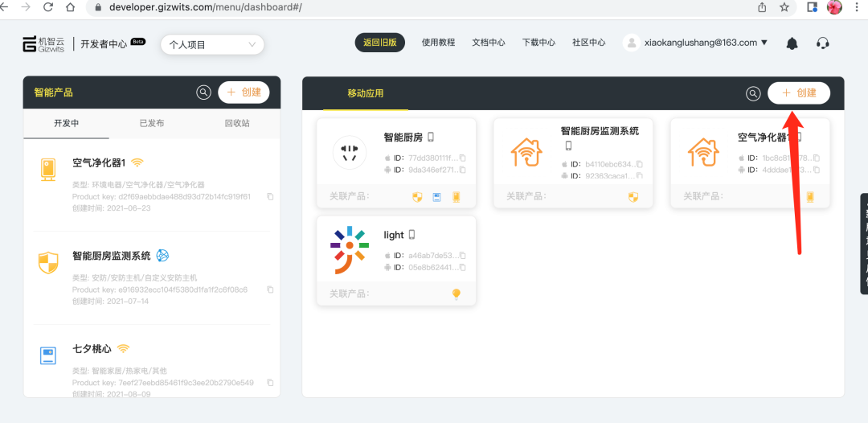Copy the iOS ID of light app

[x=462, y=255]
